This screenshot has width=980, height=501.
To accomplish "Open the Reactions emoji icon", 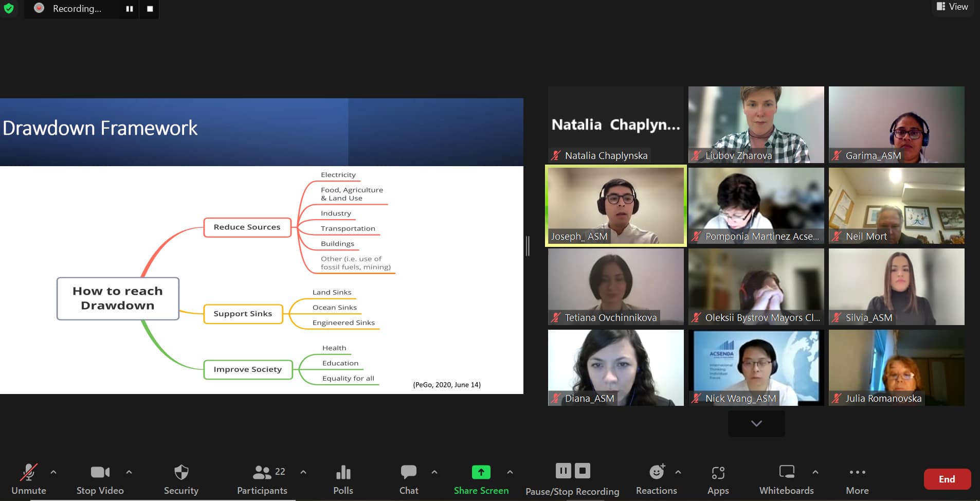I will tap(657, 472).
